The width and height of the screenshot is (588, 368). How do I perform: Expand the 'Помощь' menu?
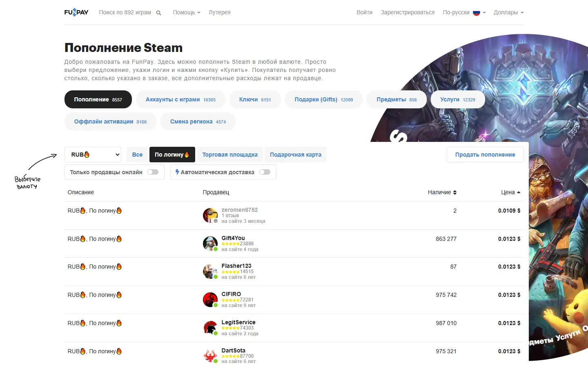[x=187, y=12]
